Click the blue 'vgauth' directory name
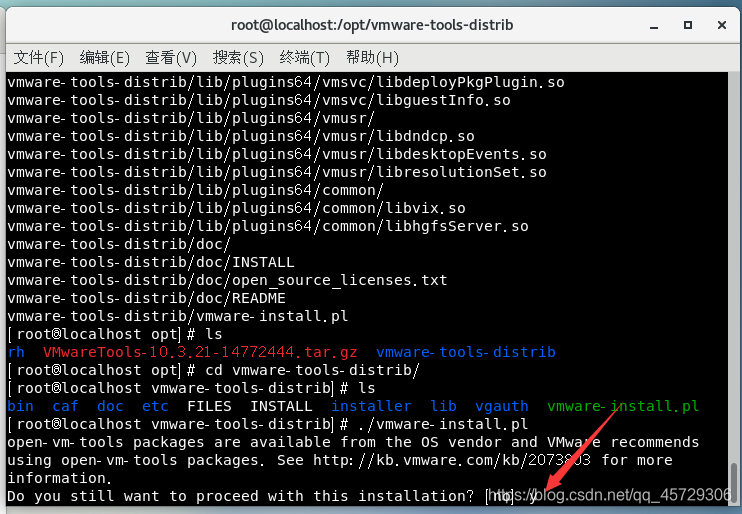This screenshot has width=742, height=514. [x=502, y=406]
